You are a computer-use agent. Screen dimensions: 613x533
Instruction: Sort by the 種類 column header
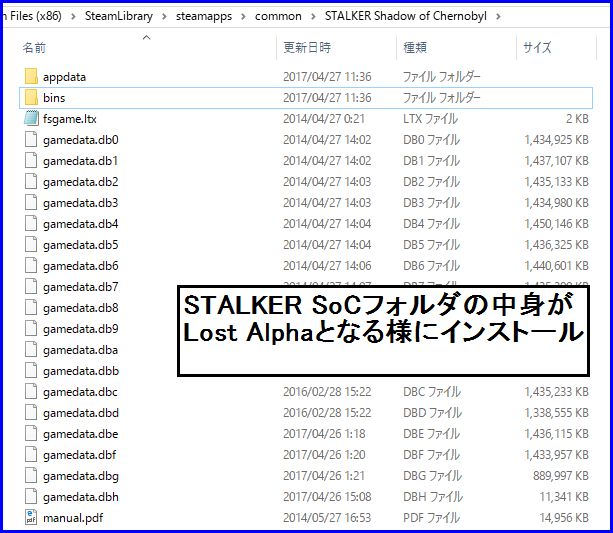pyautogui.click(x=415, y=48)
